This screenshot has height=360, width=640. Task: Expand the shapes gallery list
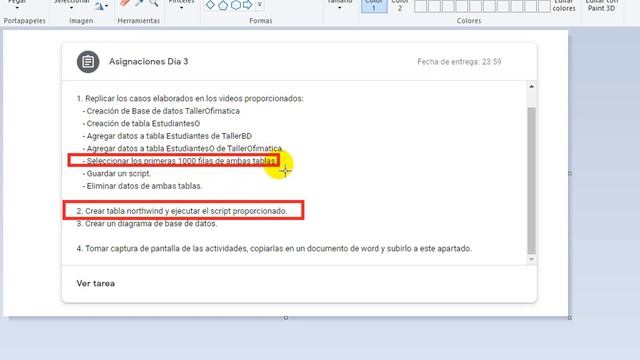point(260,4)
